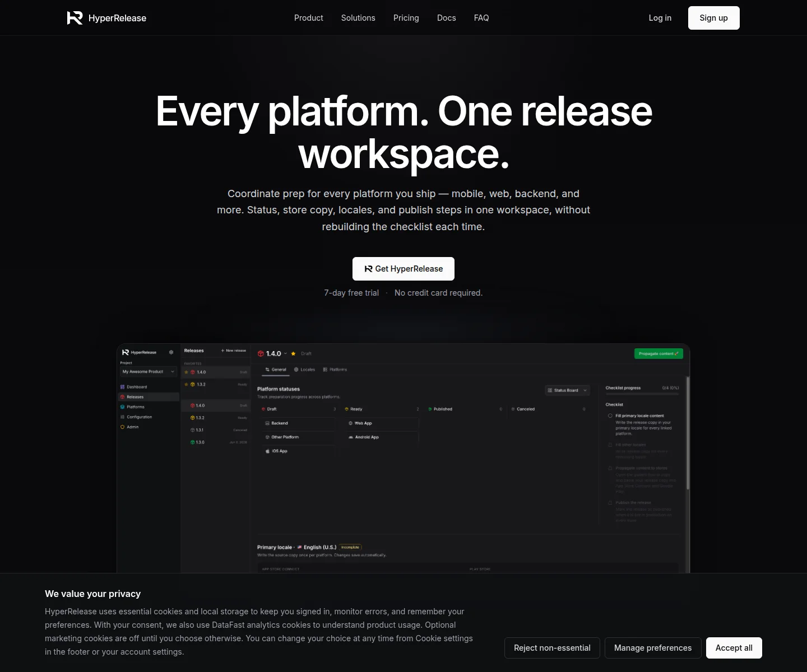
Task: Click the Get HyperRelease button
Action: (403, 269)
